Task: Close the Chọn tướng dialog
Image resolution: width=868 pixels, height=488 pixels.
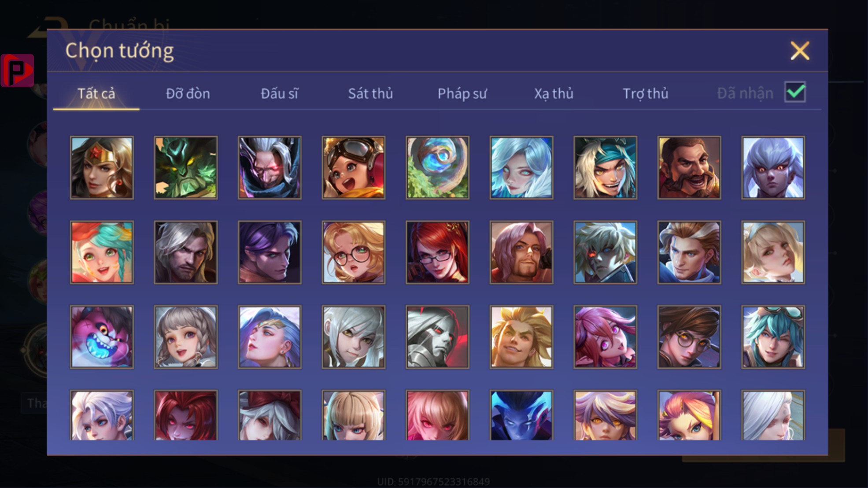Action: 800,51
